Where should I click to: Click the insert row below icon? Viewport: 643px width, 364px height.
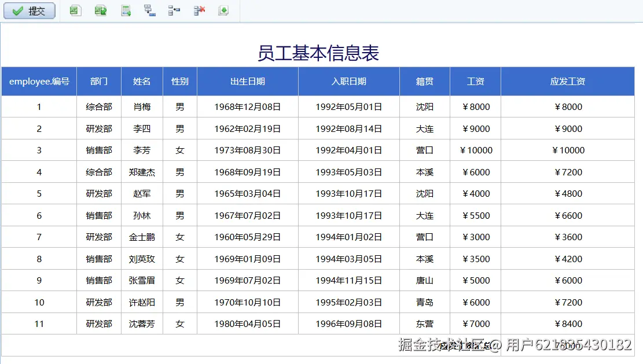150,10
